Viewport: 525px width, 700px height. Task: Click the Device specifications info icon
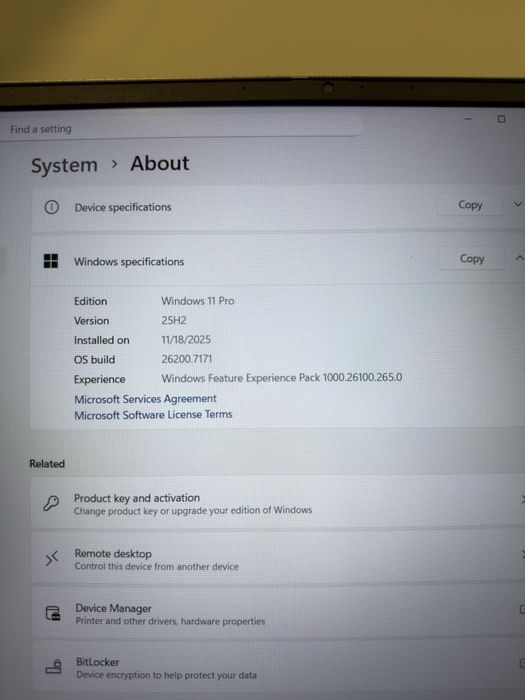click(x=52, y=207)
